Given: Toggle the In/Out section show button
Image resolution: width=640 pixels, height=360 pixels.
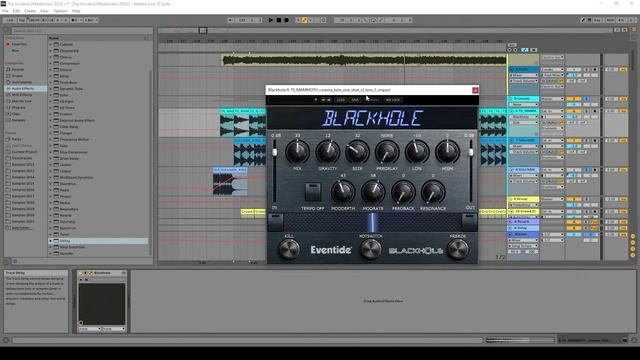Looking at the screenshot, I should (x=633, y=236).
